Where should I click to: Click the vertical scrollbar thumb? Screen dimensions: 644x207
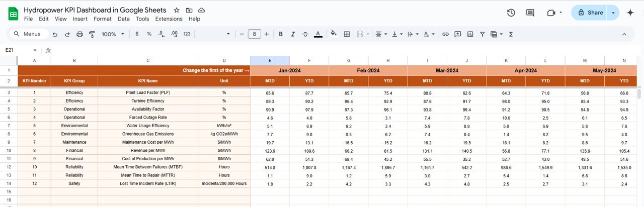pos(639,94)
